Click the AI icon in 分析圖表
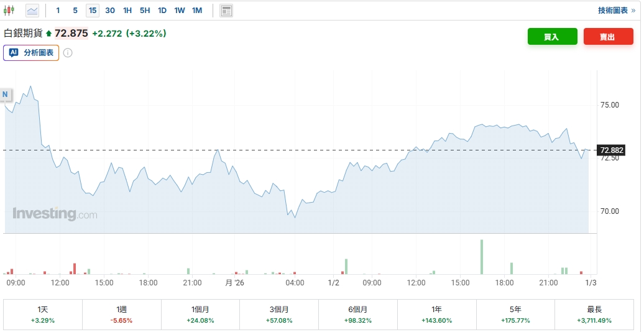644x332 pixels. [14, 53]
